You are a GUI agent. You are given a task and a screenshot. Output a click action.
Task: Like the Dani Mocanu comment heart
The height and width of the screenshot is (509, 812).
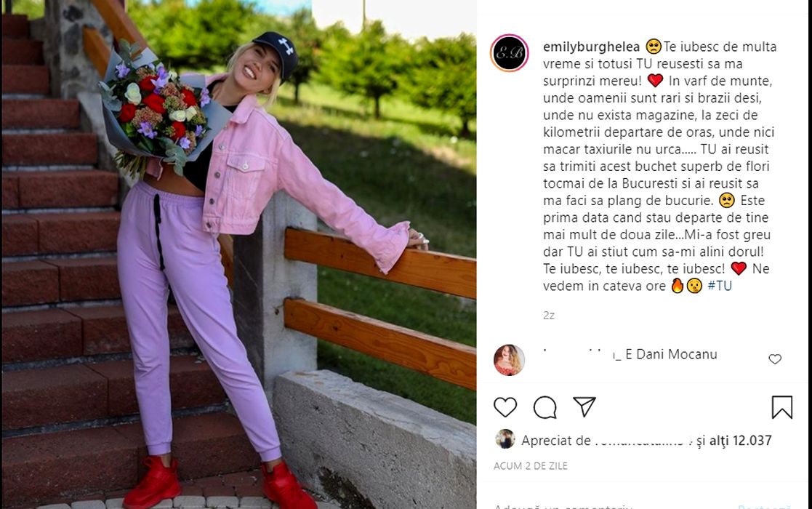tap(775, 358)
